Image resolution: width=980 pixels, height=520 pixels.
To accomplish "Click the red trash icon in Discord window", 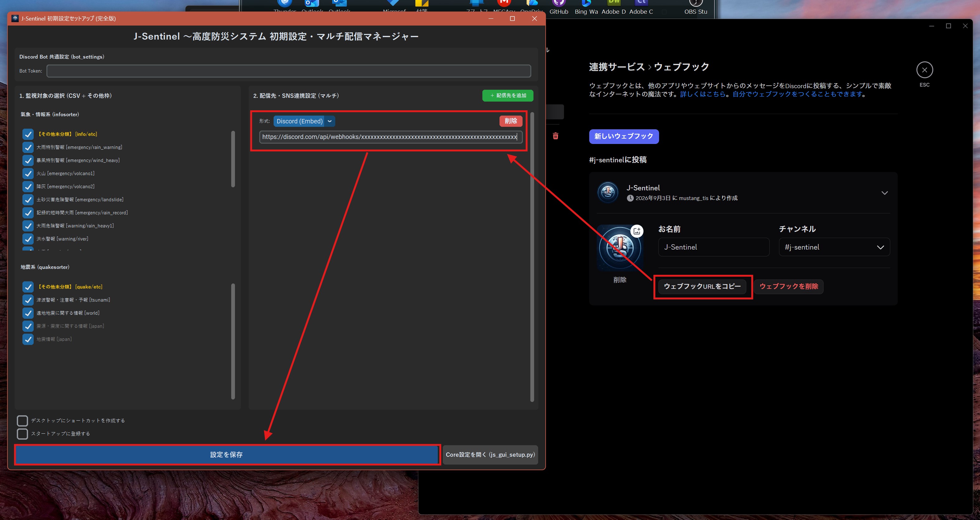I will pyautogui.click(x=555, y=136).
